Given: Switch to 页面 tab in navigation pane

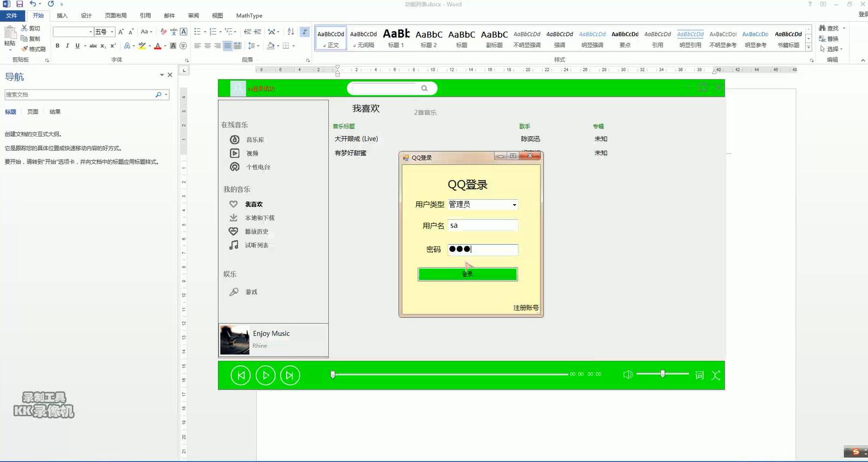Looking at the screenshot, I should coord(33,112).
